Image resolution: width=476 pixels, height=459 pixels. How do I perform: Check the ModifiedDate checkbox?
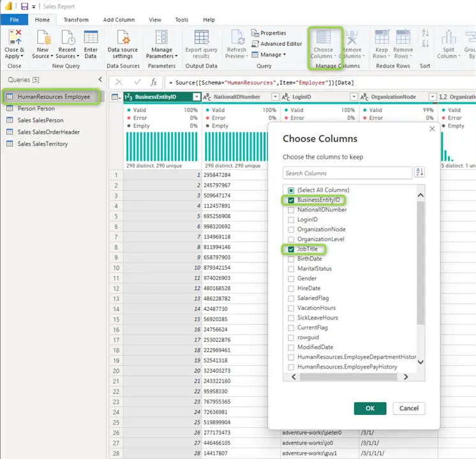pos(291,347)
